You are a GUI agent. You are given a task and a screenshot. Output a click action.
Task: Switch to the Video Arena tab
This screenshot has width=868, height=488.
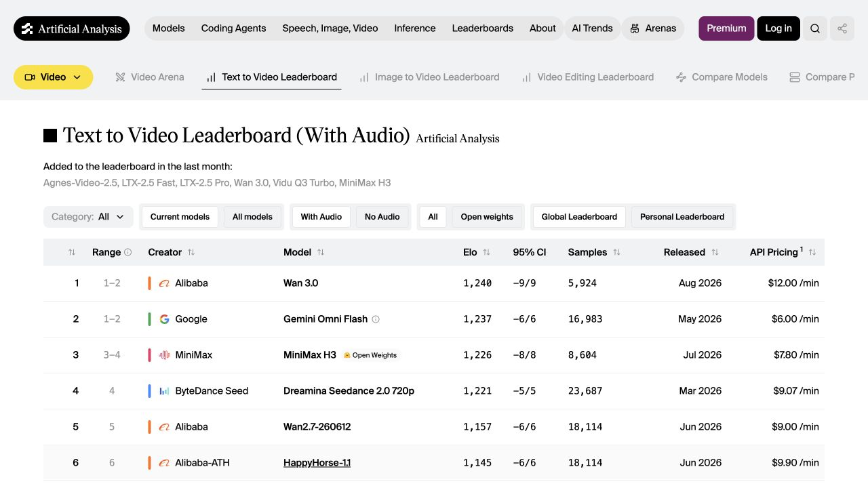[x=150, y=77]
